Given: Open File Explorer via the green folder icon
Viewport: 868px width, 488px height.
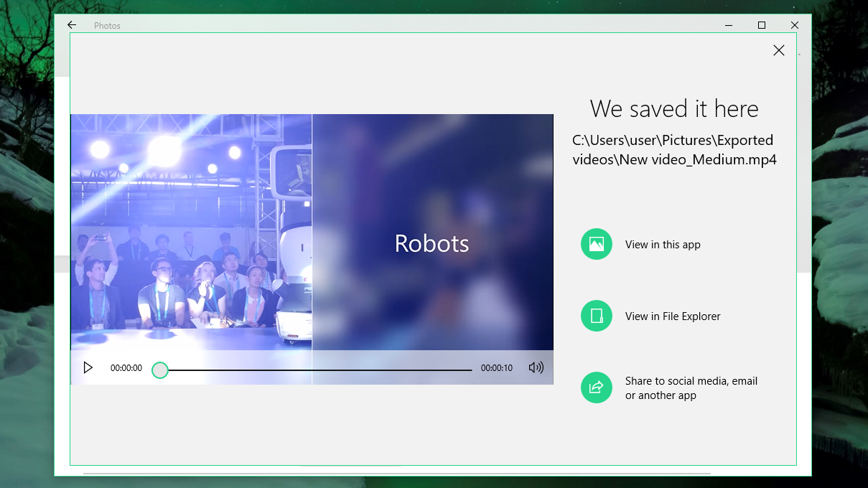Looking at the screenshot, I should tap(597, 316).
